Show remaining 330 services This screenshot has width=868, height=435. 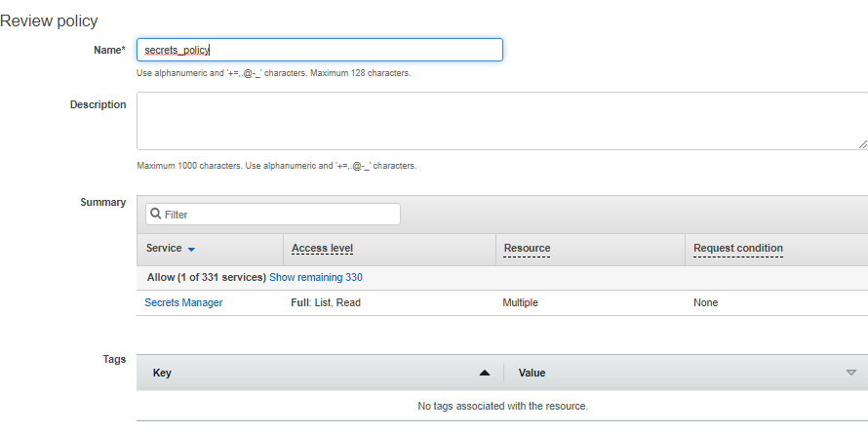point(316,277)
